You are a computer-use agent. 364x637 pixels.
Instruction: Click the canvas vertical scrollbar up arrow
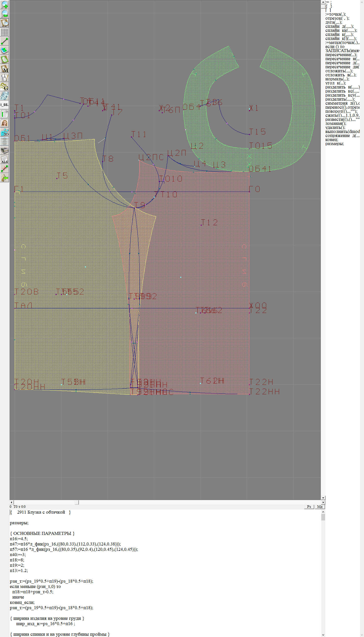[323, 2]
